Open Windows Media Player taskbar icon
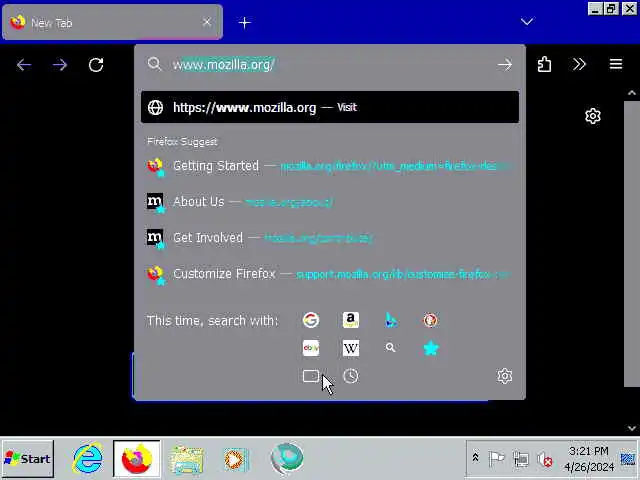Image resolution: width=640 pixels, height=480 pixels. click(236, 459)
